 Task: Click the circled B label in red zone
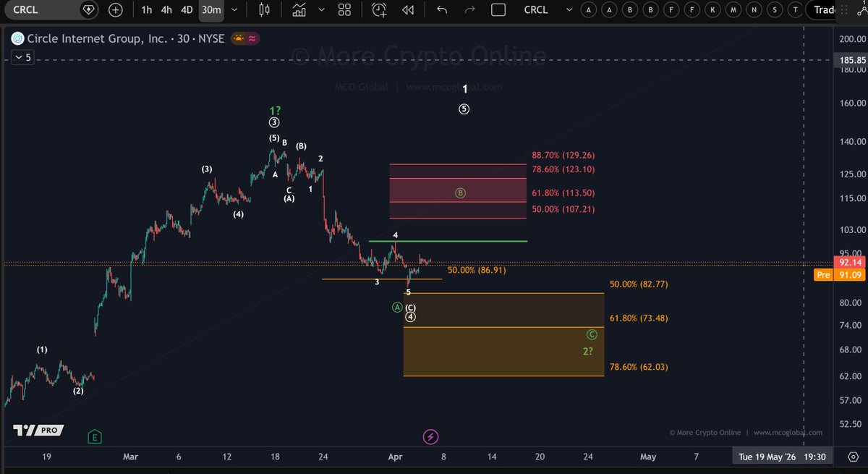click(x=459, y=193)
